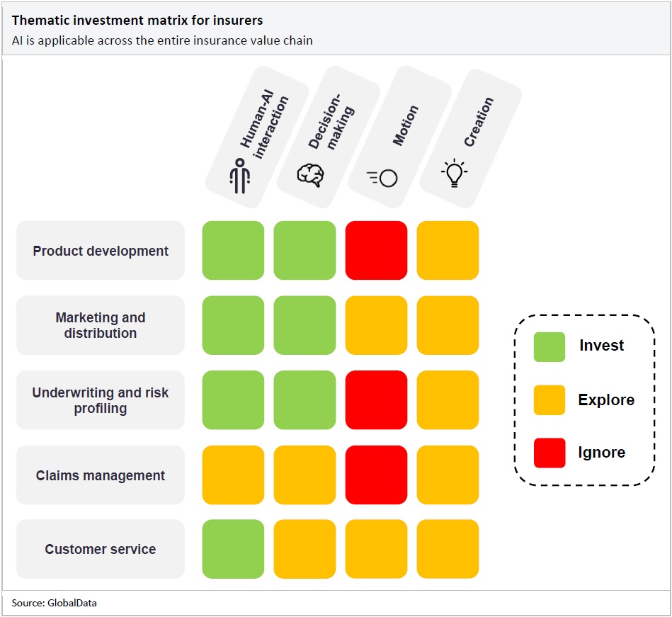Click red Motion cell for Product development
This screenshot has height=617, width=672.
[x=376, y=251]
